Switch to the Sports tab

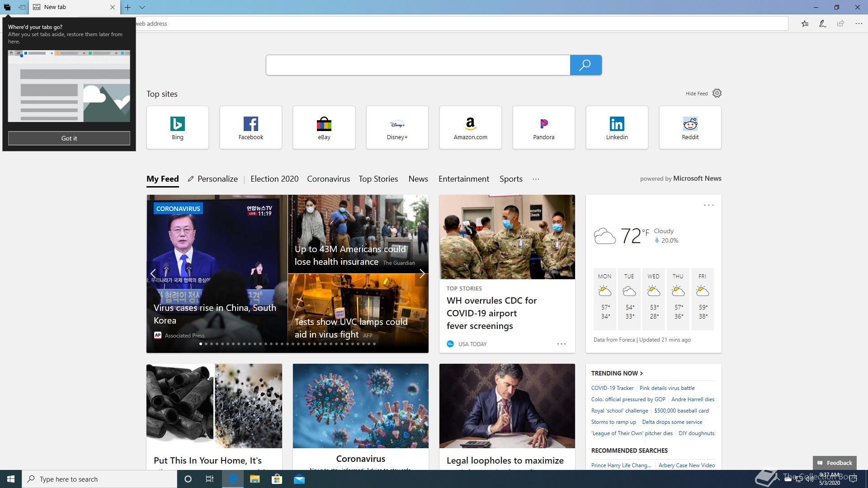[511, 179]
